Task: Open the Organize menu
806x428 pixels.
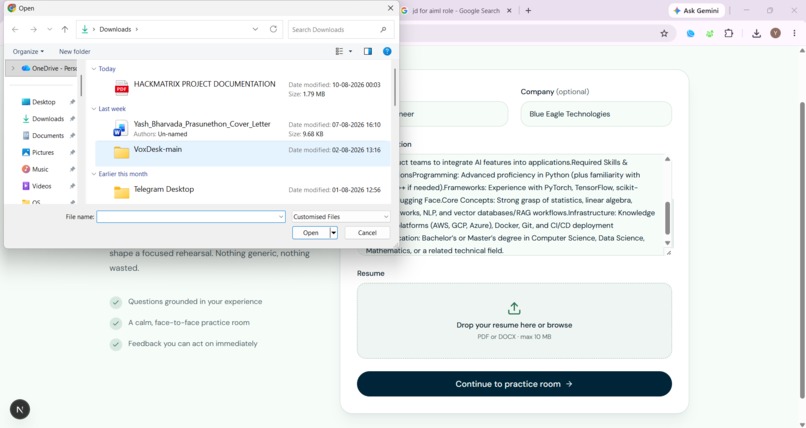Action: point(28,51)
